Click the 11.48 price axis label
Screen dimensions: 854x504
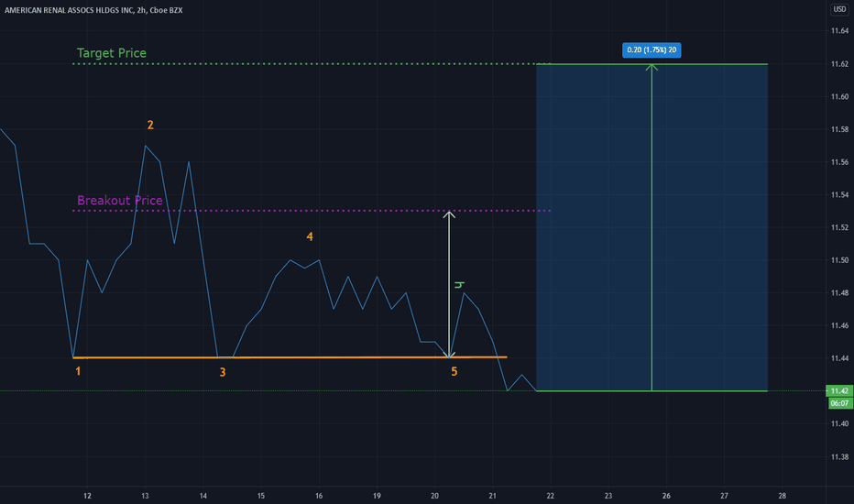click(839, 292)
